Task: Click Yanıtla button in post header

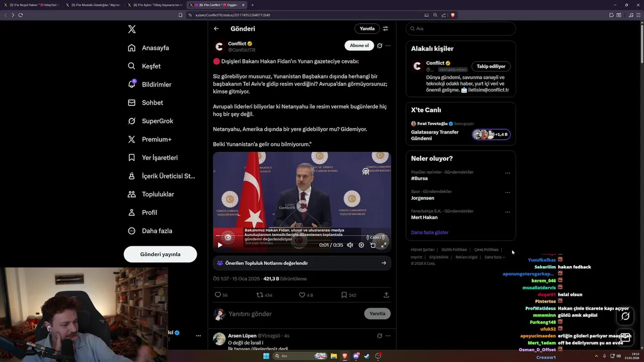Action: [x=367, y=29]
